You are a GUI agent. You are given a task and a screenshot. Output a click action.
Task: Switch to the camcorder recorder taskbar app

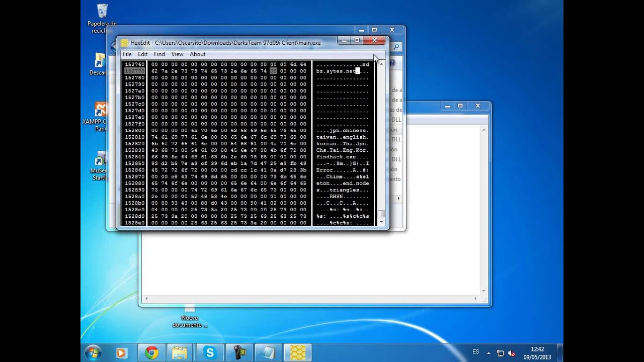238,353
